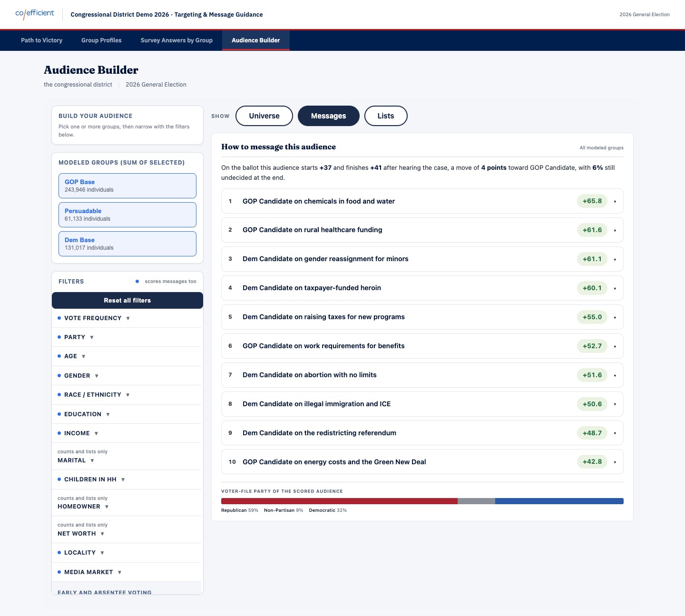Click the +42.8 score badge
The width and height of the screenshot is (685, 616).
pyautogui.click(x=592, y=462)
